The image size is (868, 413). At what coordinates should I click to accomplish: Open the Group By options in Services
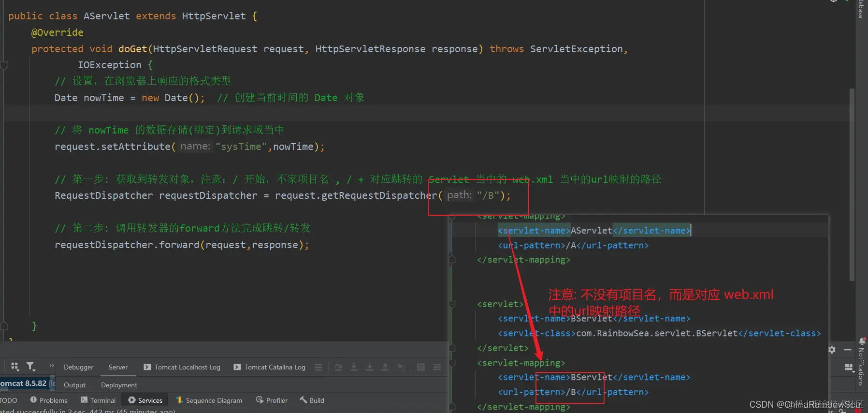tap(15, 367)
